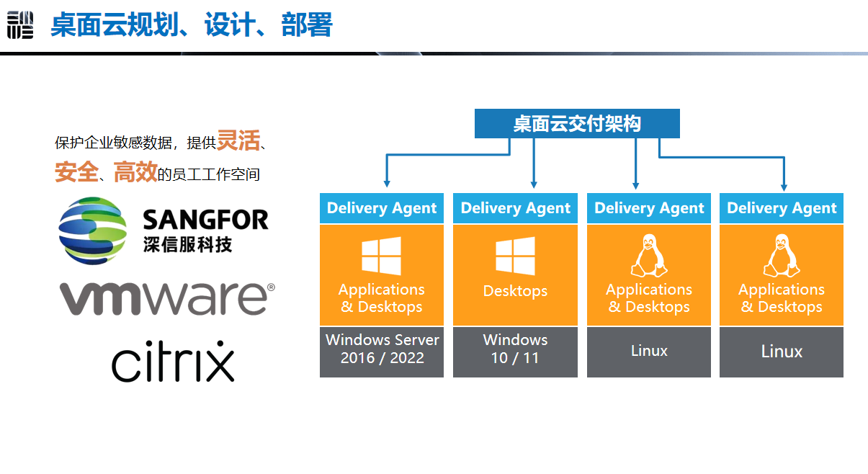Click the text 的员工工作空间
Screen dimensions: 868x474
(209, 174)
